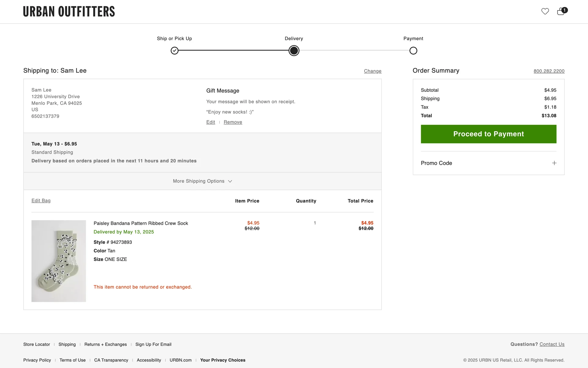Click the Payment step circle

pos(413,51)
